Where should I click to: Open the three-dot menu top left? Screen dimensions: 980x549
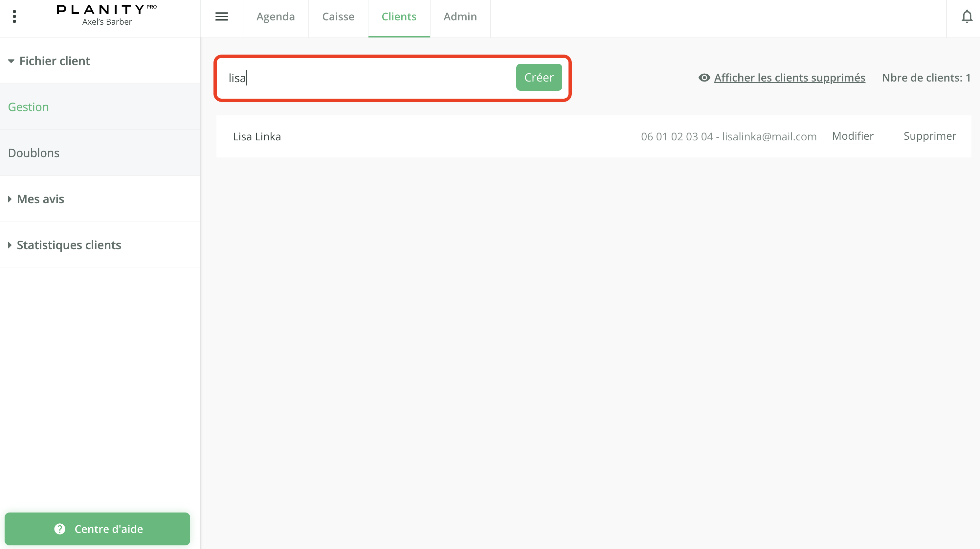click(15, 16)
